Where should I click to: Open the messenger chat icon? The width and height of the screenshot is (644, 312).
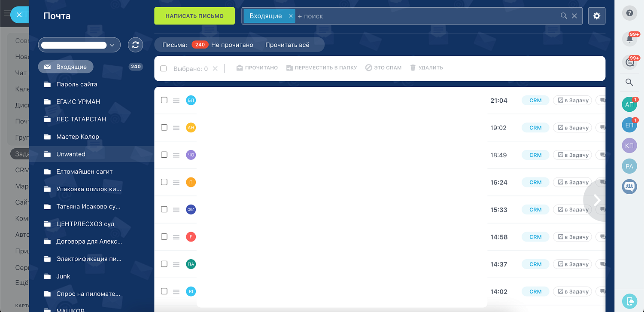(629, 62)
